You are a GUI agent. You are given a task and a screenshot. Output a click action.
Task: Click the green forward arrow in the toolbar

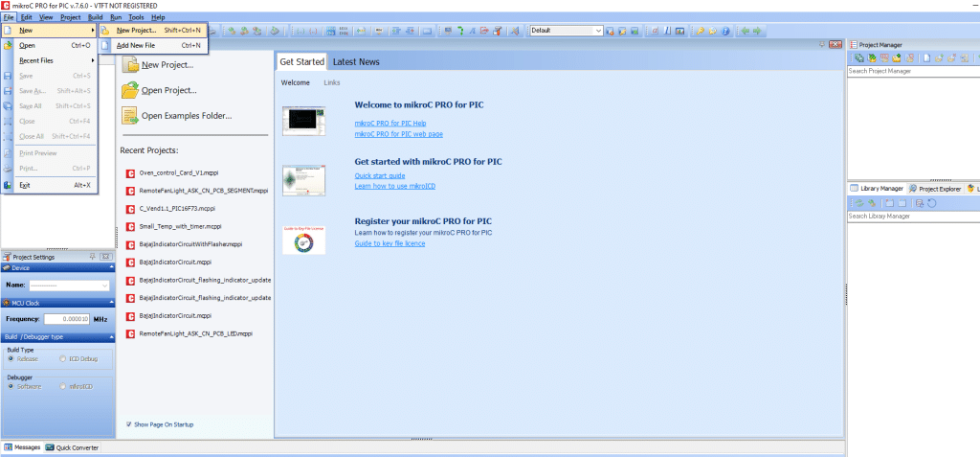tap(757, 30)
